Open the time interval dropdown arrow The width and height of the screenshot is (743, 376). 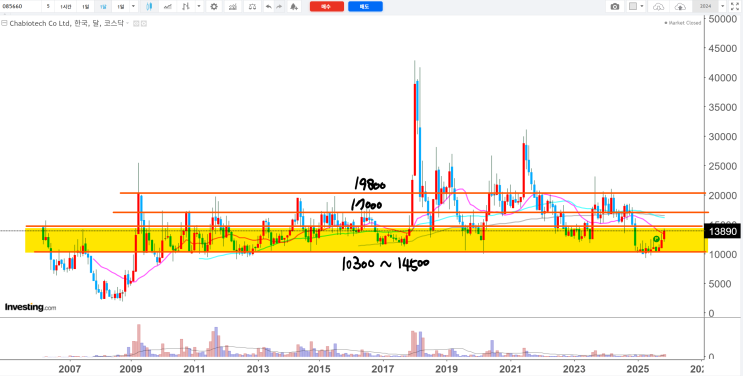(x=133, y=7)
